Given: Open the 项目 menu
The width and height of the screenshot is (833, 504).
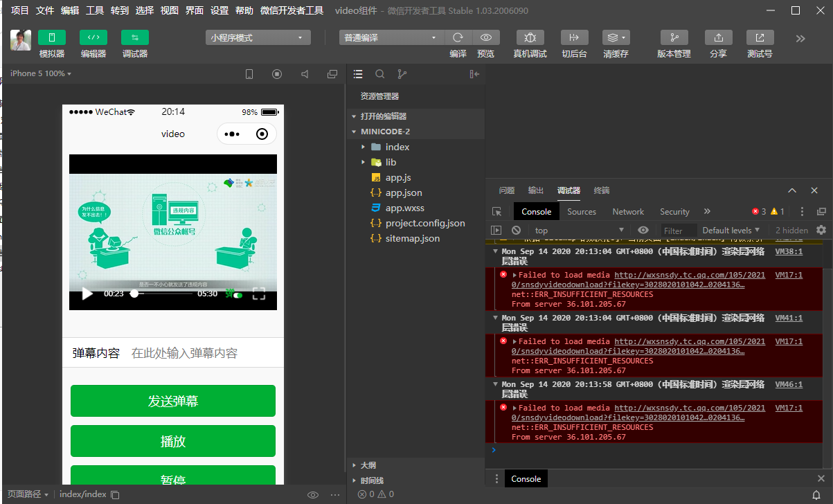Looking at the screenshot, I should pyautogui.click(x=20, y=10).
